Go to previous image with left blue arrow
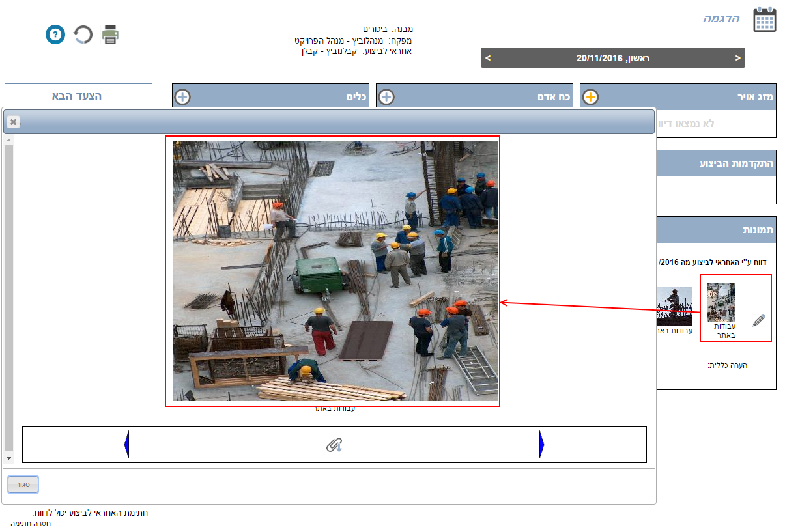The height and width of the screenshot is (532, 785). pyautogui.click(x=126, y=445)
